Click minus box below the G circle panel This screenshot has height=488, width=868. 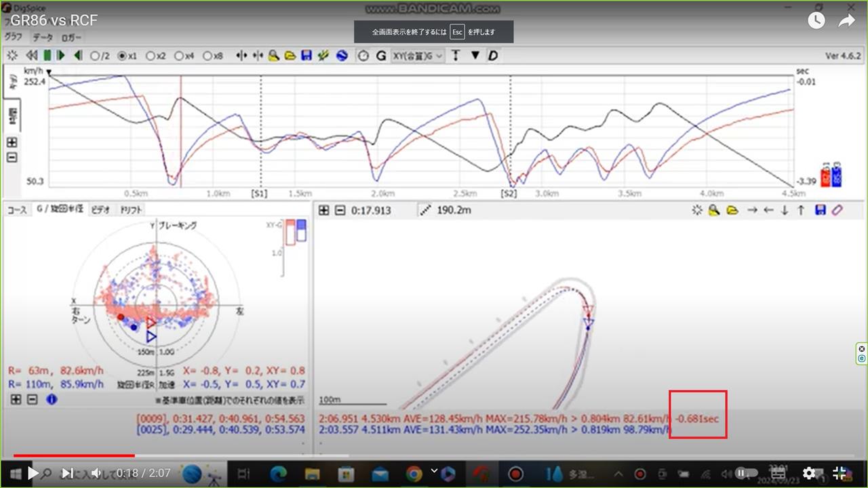32,399
